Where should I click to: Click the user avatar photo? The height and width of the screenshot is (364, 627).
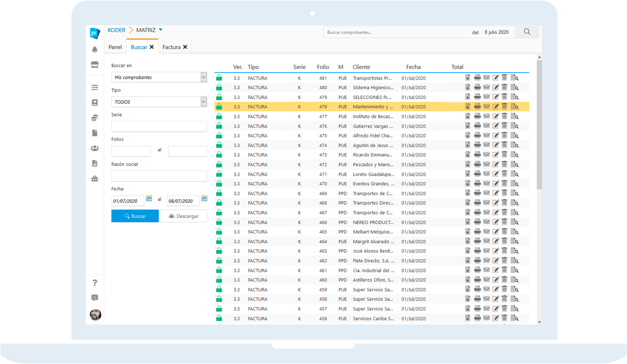click(x=95, y=315)
